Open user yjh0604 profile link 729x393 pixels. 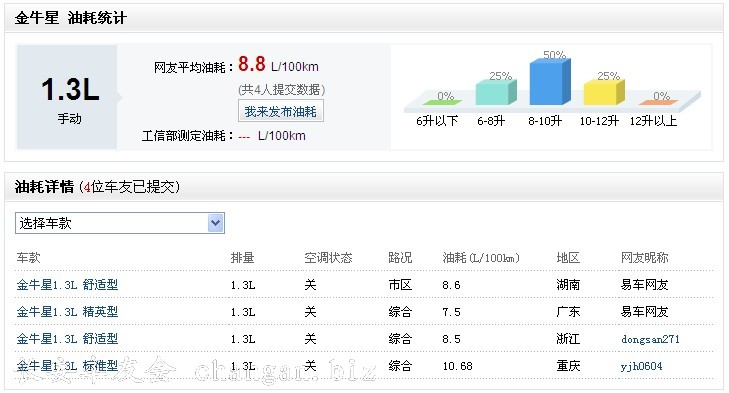pos(641,366)
